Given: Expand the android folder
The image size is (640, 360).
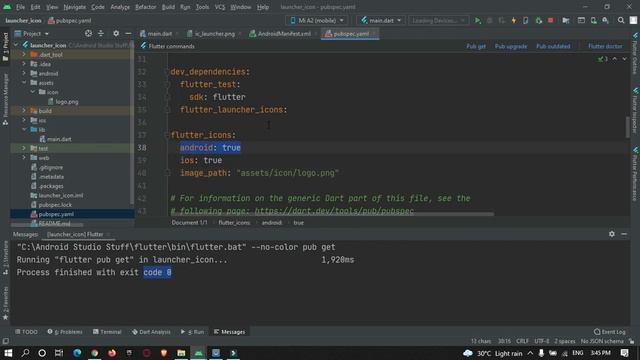Looking at the screenshot, I should (24, 73).
